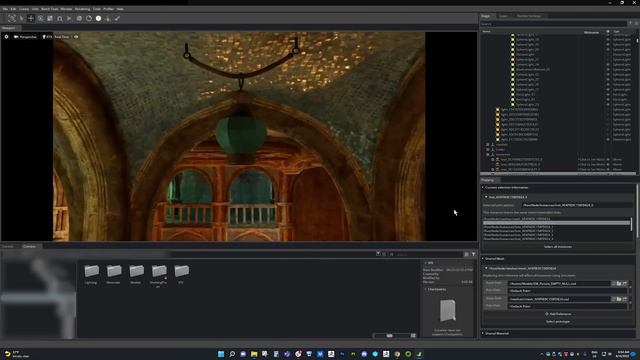Toggle visibility of the last light row
This screenshot has height=360, width=640.
click(x=608, y=139)
